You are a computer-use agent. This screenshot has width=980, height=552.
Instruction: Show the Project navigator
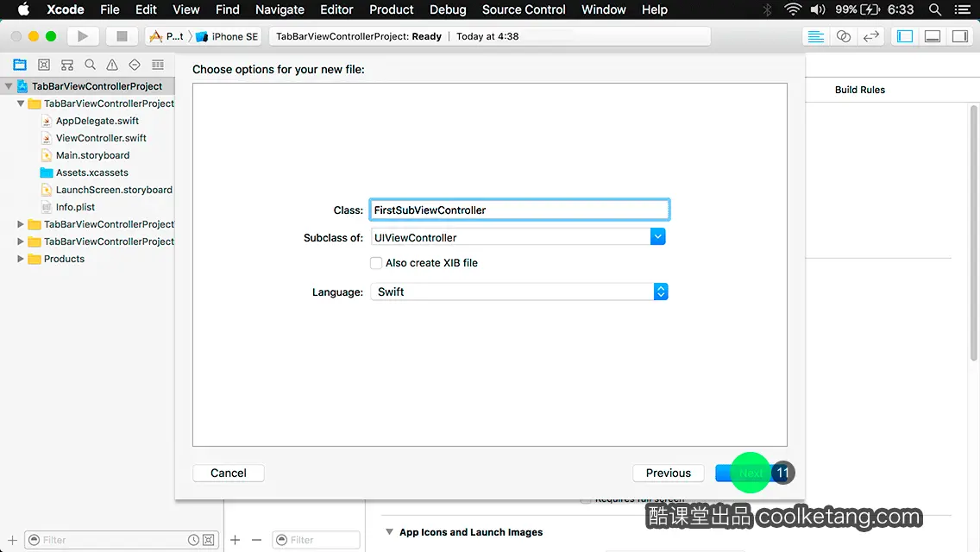pos(20,65)
